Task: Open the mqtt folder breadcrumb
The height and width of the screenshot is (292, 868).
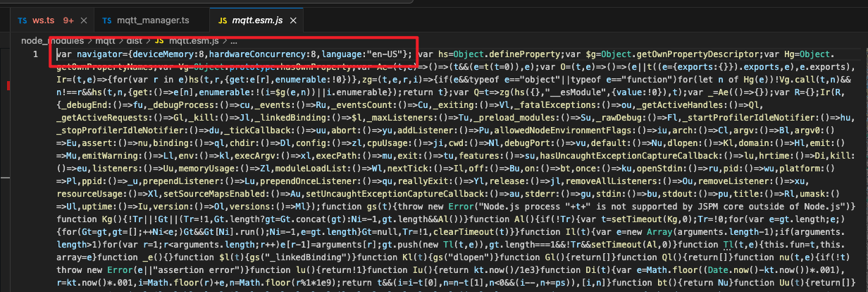Action: [x=104, y=42]
